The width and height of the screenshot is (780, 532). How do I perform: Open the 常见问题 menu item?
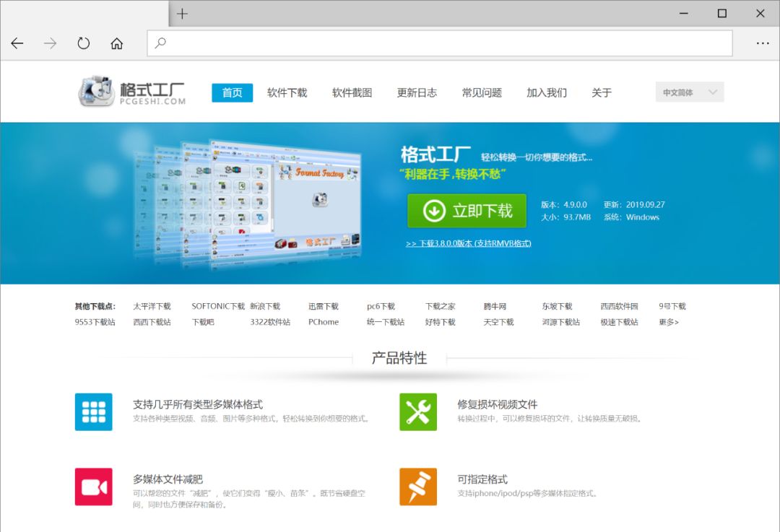click(482, 92)
